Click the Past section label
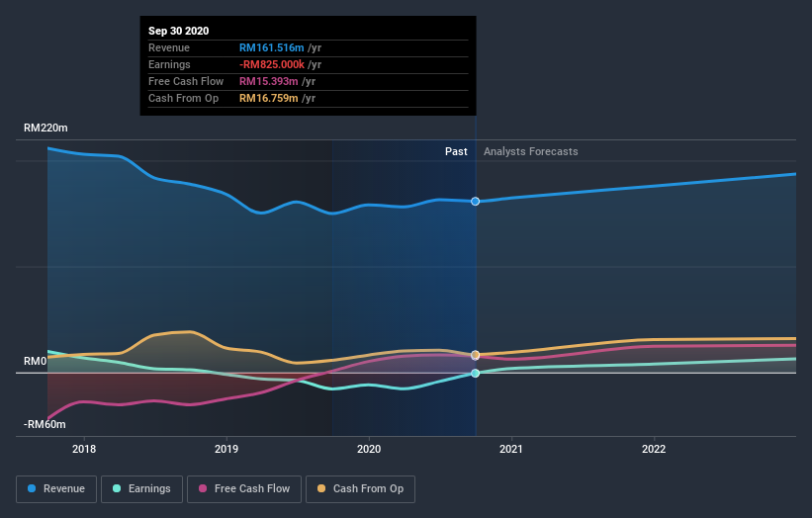 [456, 151]
